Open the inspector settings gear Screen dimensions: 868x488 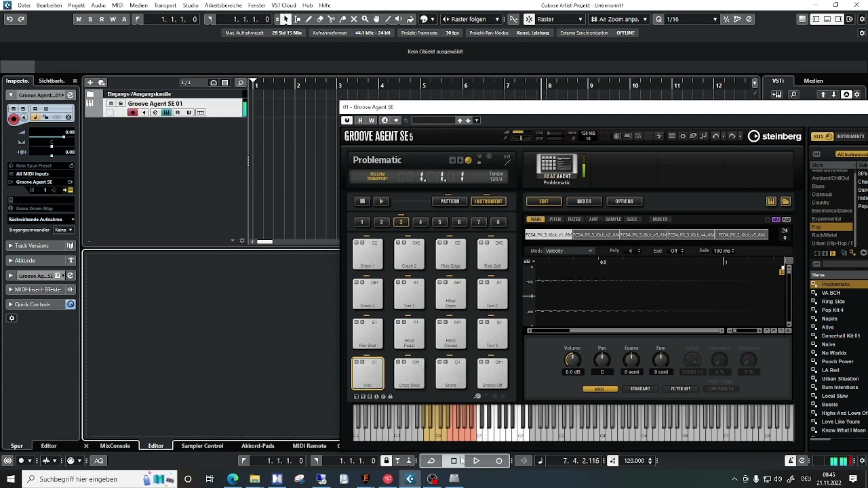12,318
